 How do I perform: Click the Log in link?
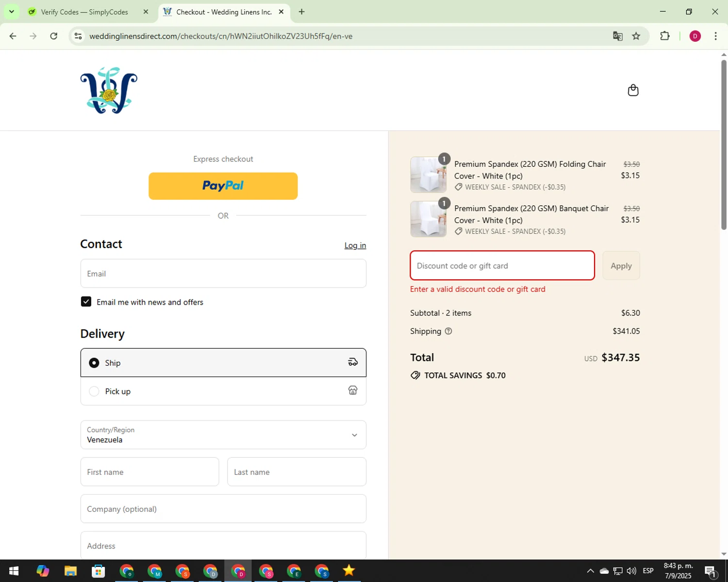coord(355,245)
